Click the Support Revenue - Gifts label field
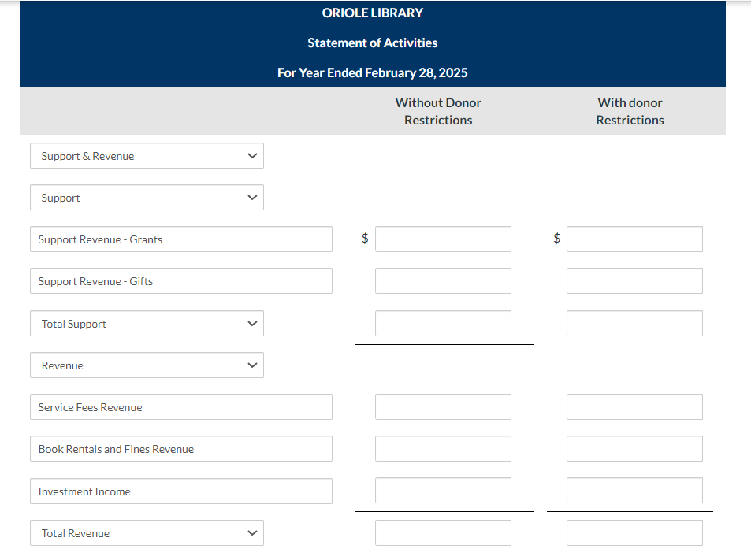751x560 pixels. 181,281
